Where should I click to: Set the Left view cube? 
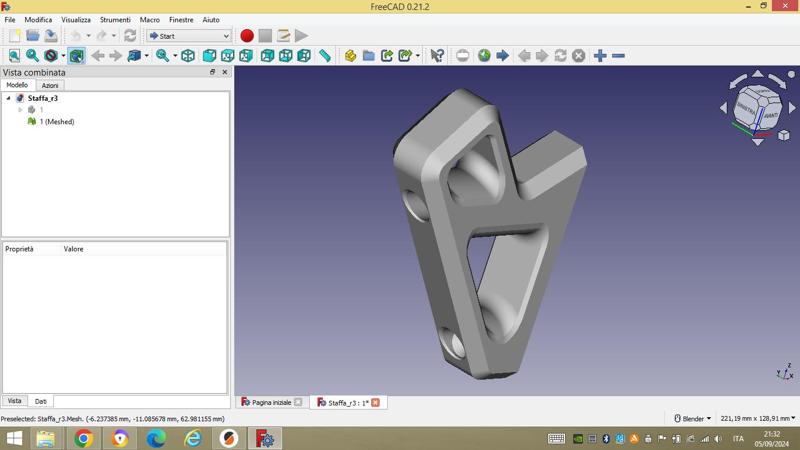coord(304,56)
